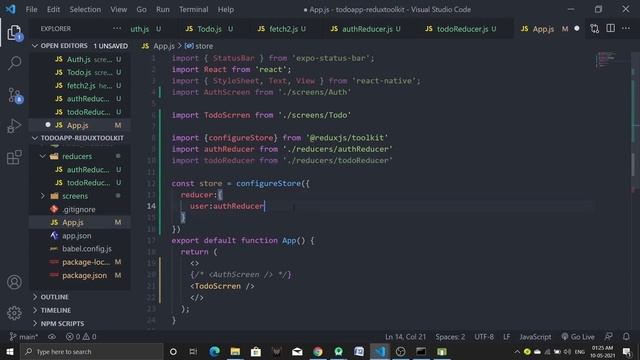Collapse the reducers folder

[42, 156]
